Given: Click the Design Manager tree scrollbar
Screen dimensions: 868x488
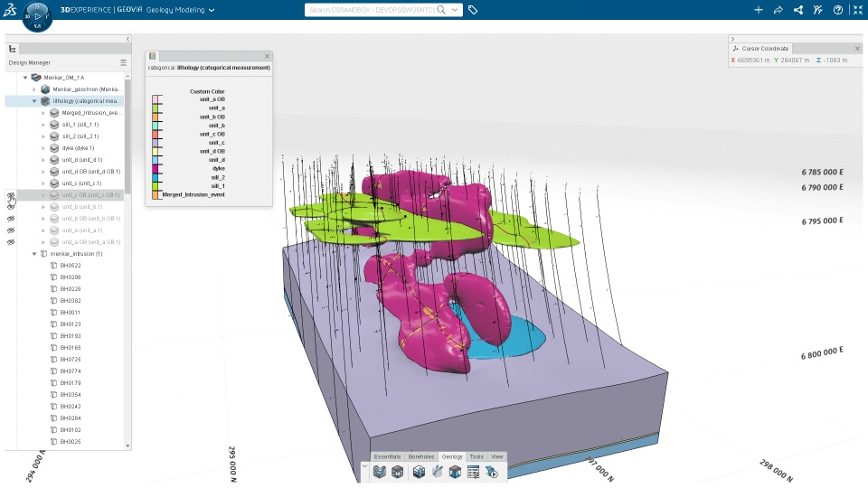Looking at the screenshot, I should click(127, 136).
